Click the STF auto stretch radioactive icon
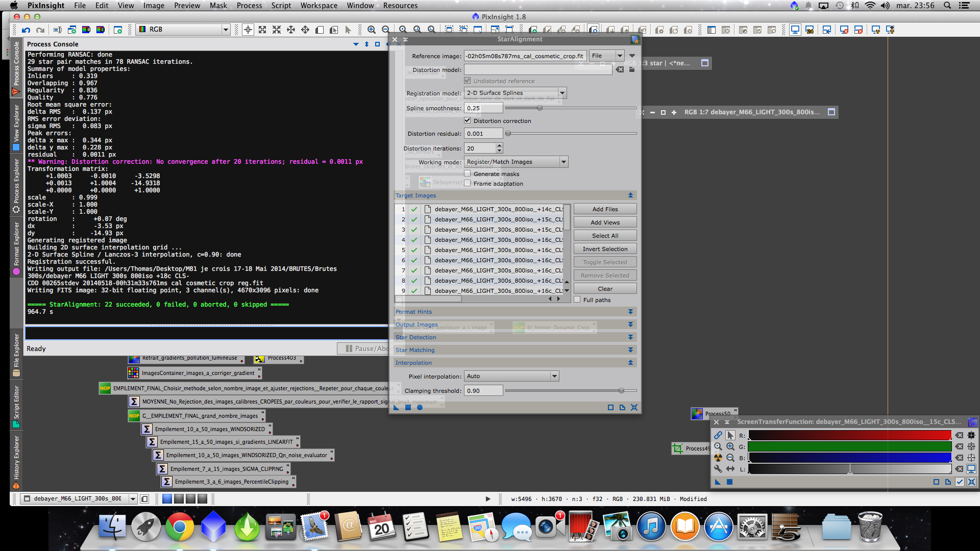Image resolution: width=980 pixels, height=551 pixels. click(718, 458)
